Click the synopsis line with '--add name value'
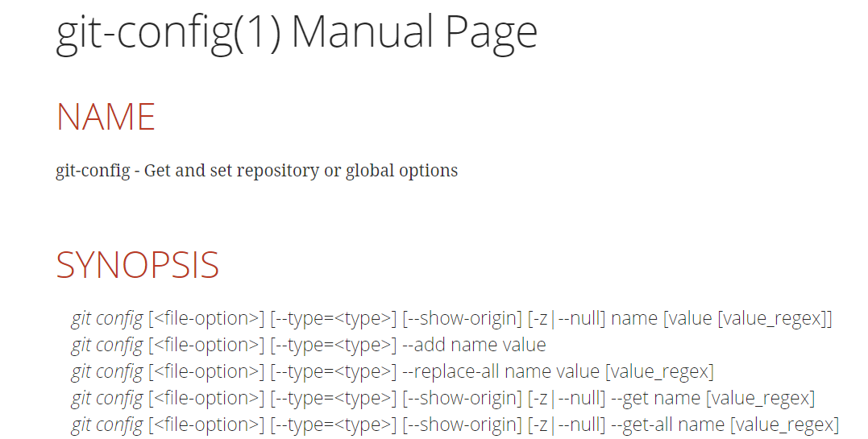The width and height of the screenshot is (868, 439). pos(309,346)
